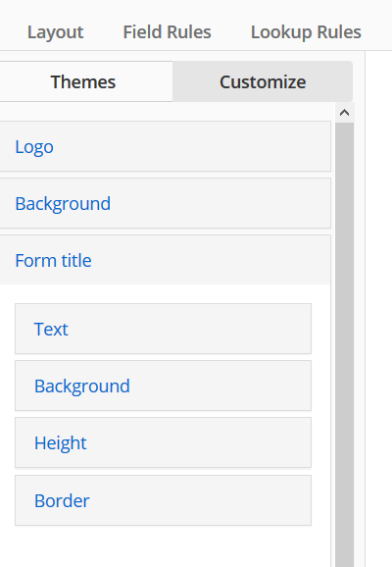Expand Border options under Form title
This screenshot has height=567, width=392.
(x=163, y=500)
